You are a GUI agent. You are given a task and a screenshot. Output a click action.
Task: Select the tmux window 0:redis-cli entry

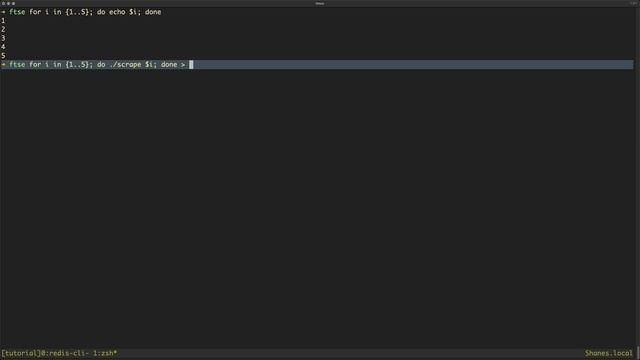click(x=65, y=353)
